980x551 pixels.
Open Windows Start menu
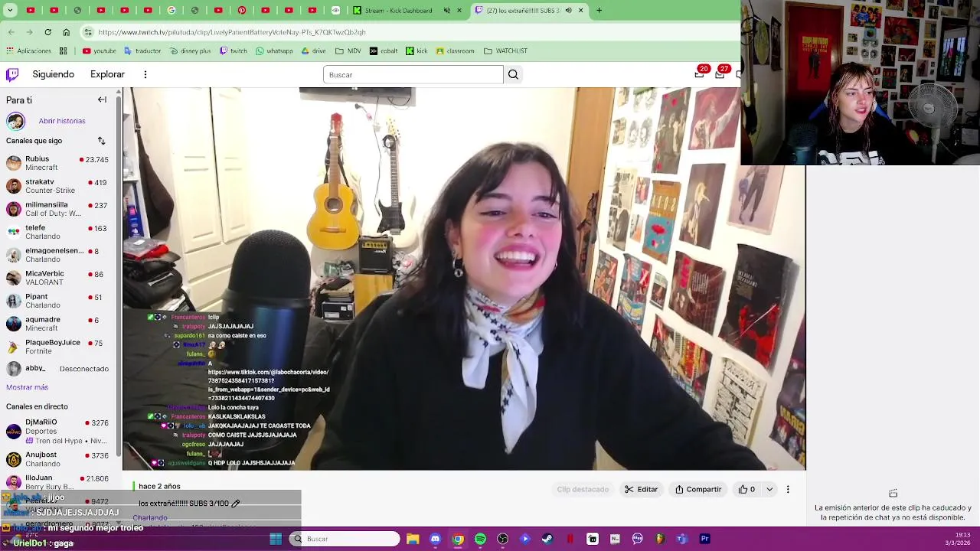coord(276,539)
